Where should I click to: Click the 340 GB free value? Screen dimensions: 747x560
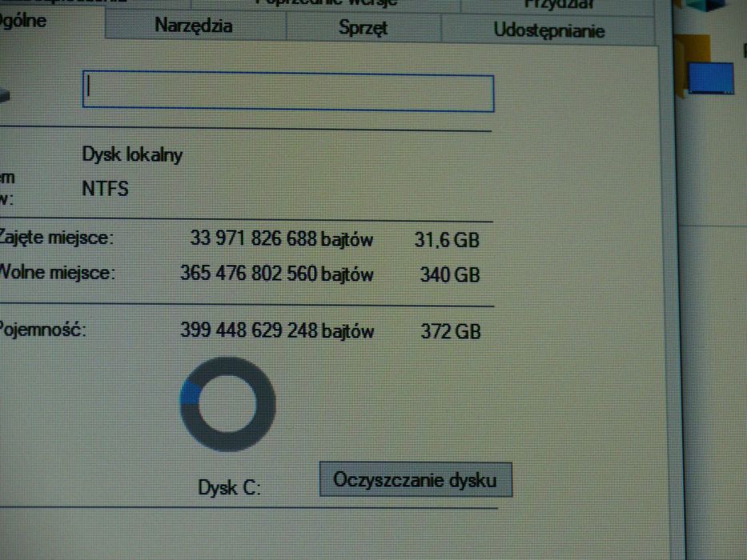pyautogui.click(x=450, y=274)
